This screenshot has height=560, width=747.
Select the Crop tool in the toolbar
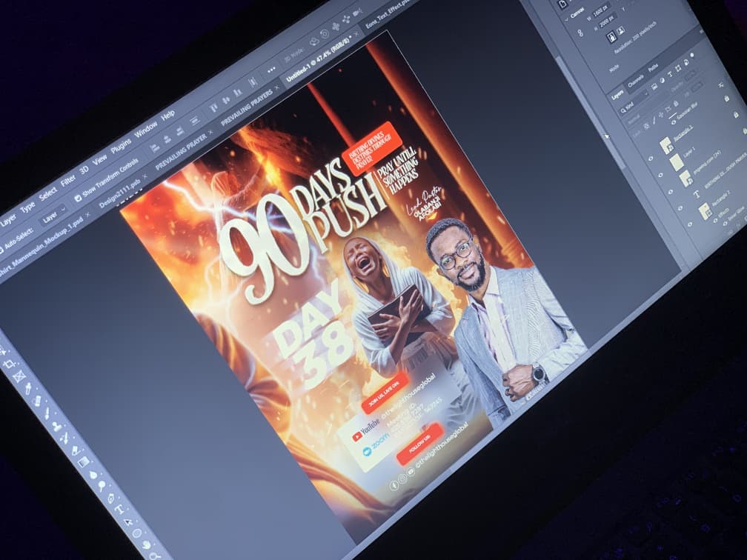9,364
